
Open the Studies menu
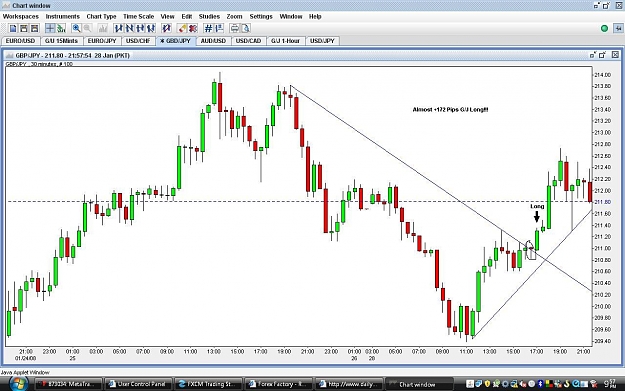pos(209,16)
